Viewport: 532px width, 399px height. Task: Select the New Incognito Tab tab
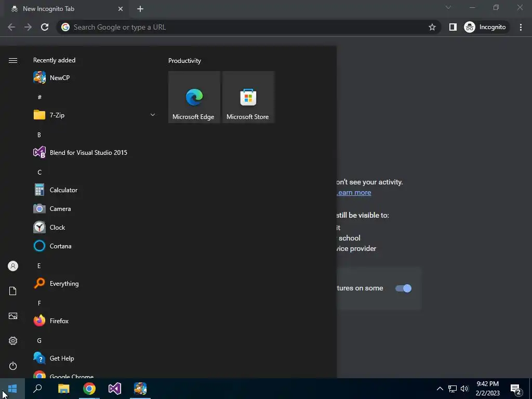pos(66,9)
